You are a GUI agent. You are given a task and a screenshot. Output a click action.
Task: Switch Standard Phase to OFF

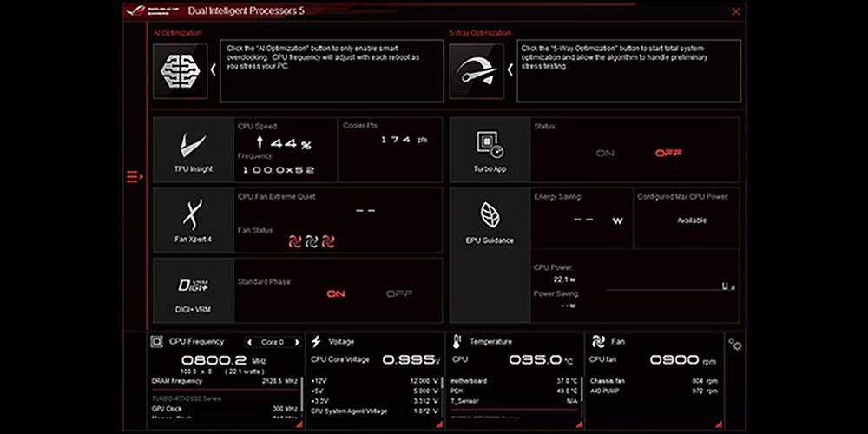click(398, 294)
